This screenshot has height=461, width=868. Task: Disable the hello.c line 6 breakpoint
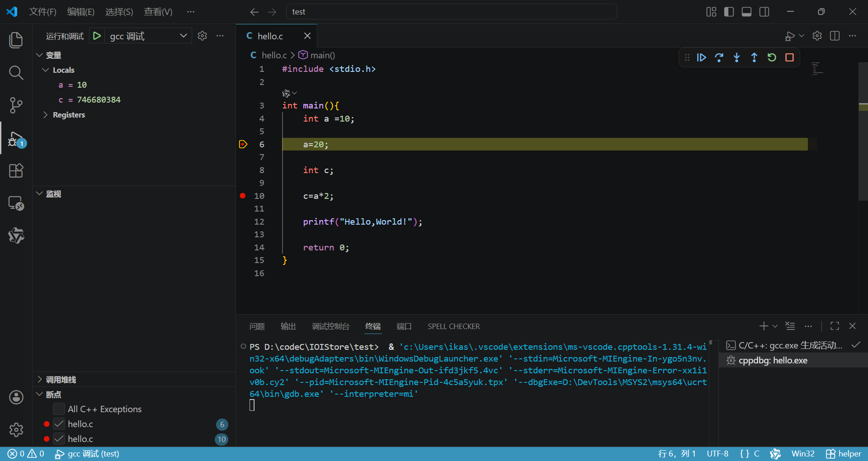coord(59,424)
